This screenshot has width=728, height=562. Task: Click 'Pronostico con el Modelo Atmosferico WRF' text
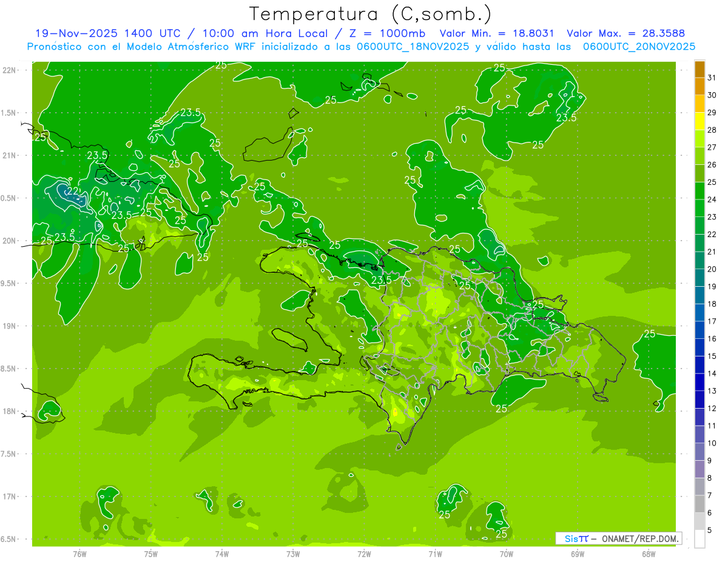click(x=142, y=47)
